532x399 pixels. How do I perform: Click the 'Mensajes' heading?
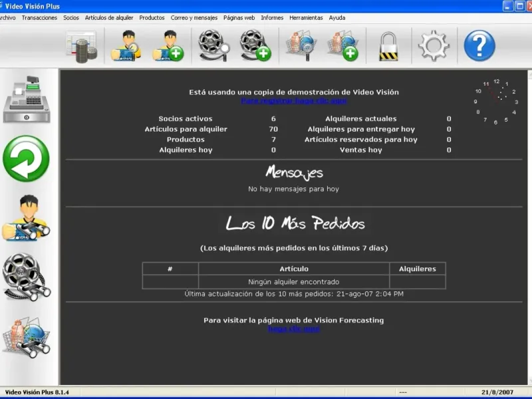click(294, 173)
